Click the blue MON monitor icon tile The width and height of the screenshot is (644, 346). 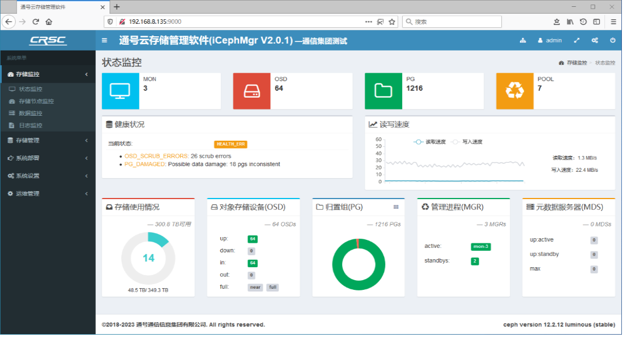(x=120, y=91)
